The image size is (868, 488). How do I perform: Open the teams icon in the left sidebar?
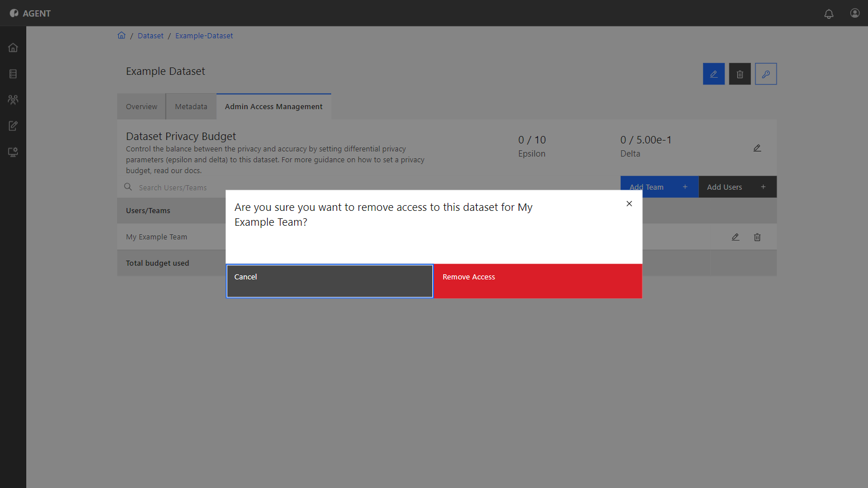tap(13, 99)
